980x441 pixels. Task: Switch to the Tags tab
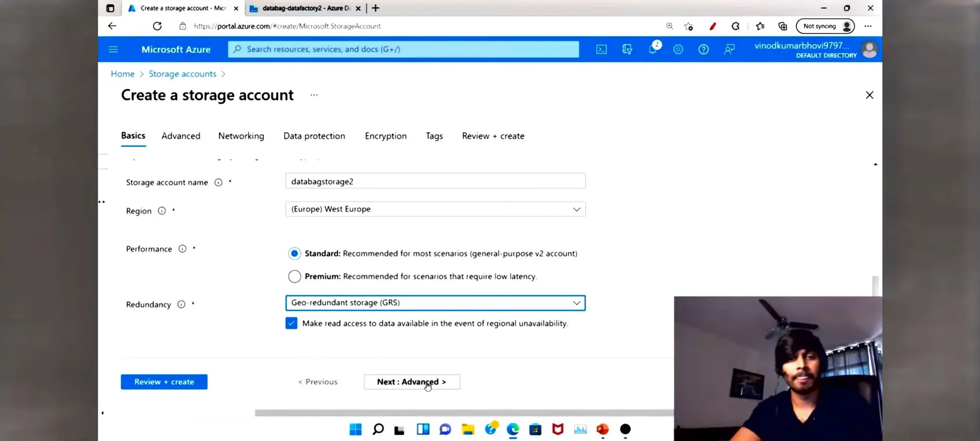click(434, 136)
